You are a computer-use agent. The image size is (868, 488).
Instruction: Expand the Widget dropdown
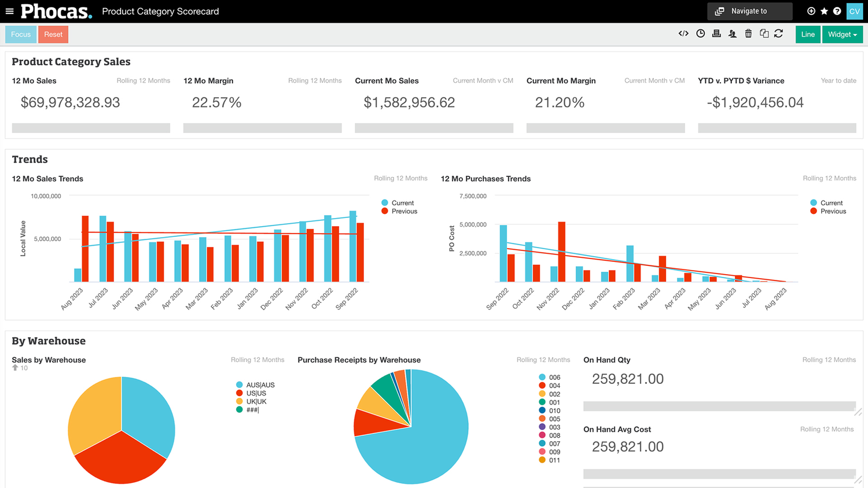[842, 34]
